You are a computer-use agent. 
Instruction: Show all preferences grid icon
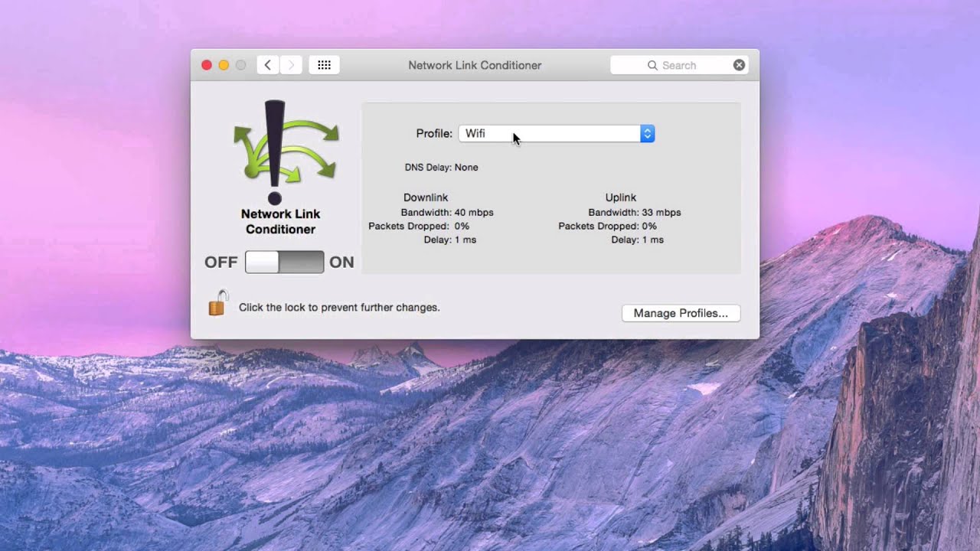pyautogui.click(x=324, y=65)
